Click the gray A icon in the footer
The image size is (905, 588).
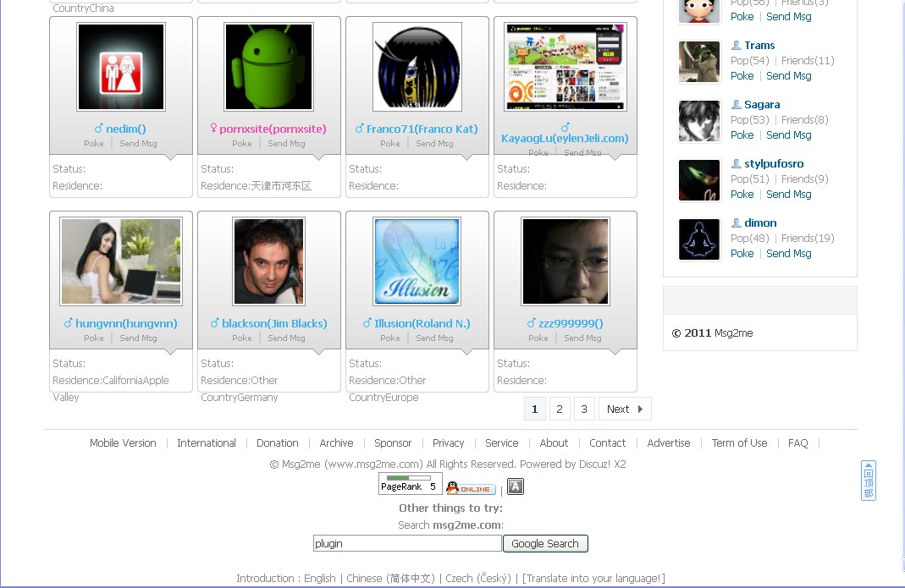[516, 486]
